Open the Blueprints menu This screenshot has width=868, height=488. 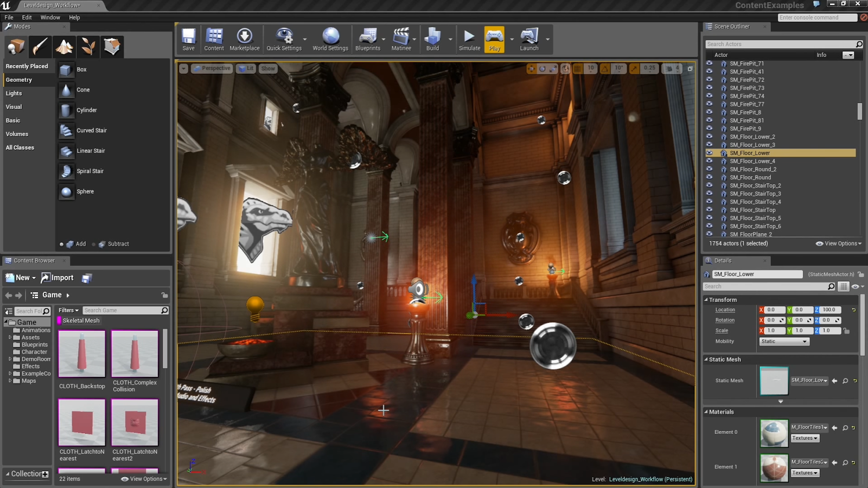click(368, 39)
